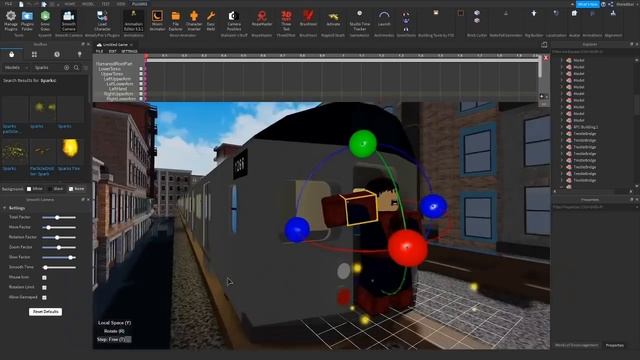Viewport: 640px width, 360px height.
Task: Toggle the Allow Gamepad checkbox
Action: point(44,298)
